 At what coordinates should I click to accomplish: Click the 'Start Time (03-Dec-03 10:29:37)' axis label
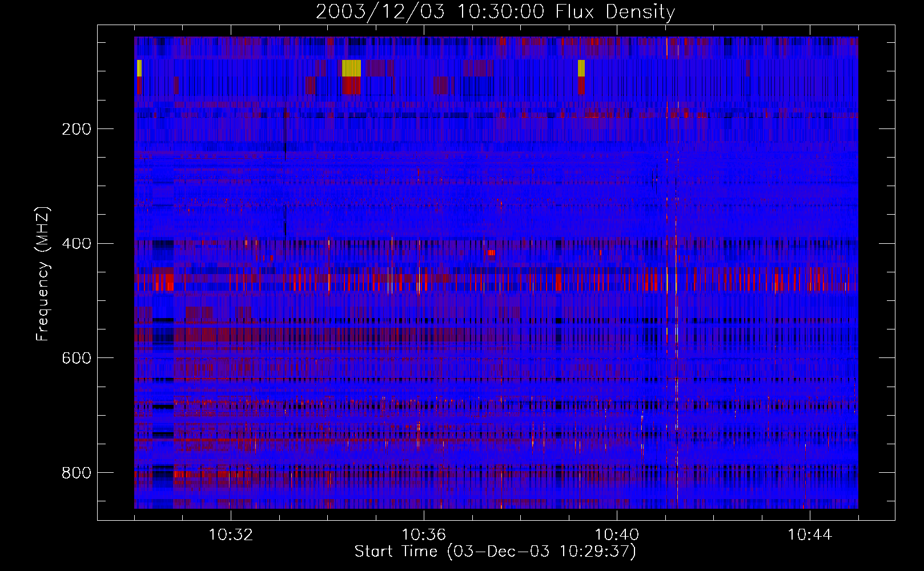[x=495, y=552]
